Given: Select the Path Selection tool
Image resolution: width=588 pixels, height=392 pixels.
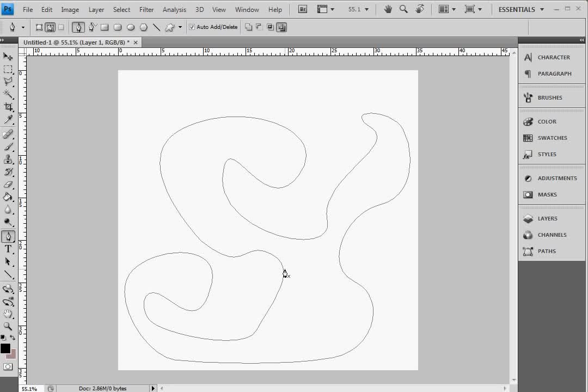Looking at the screenshot, I should click(8, 262).
